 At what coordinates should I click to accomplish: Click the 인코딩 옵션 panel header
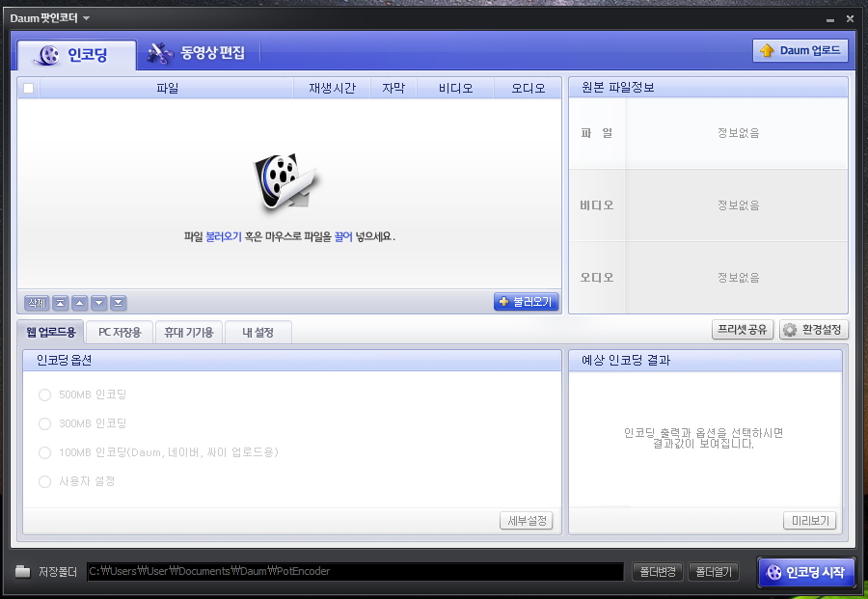[291, 361]
